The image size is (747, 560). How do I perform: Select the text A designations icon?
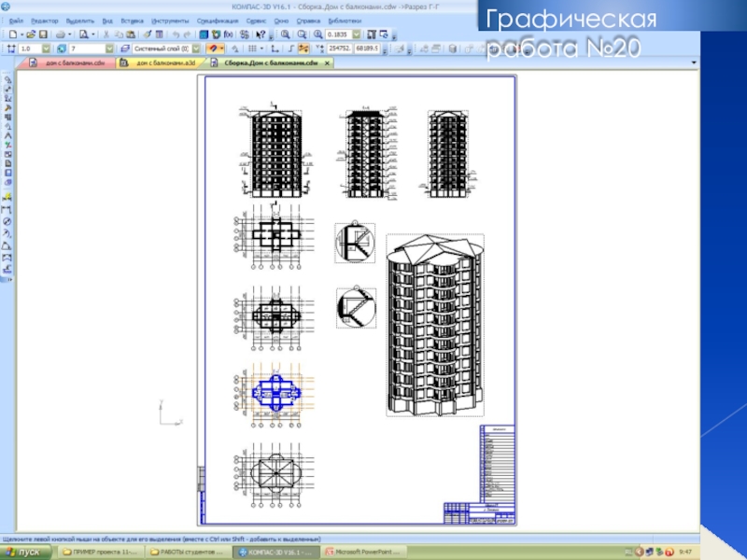(x=7, y=135)
